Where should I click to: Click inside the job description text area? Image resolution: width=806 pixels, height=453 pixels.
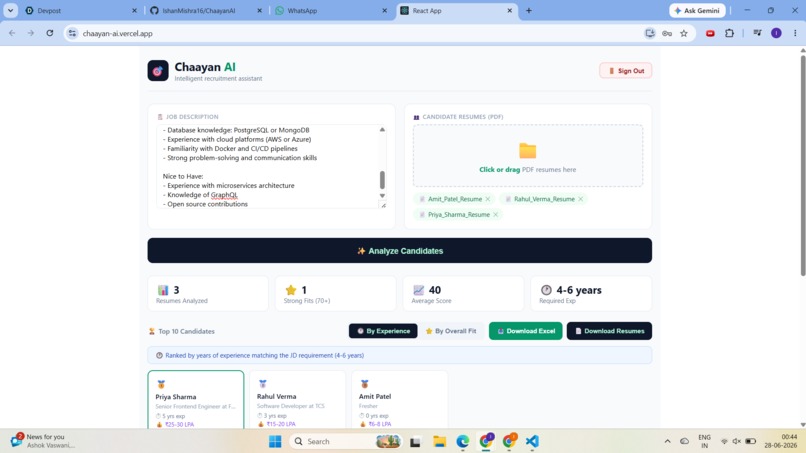267,167
